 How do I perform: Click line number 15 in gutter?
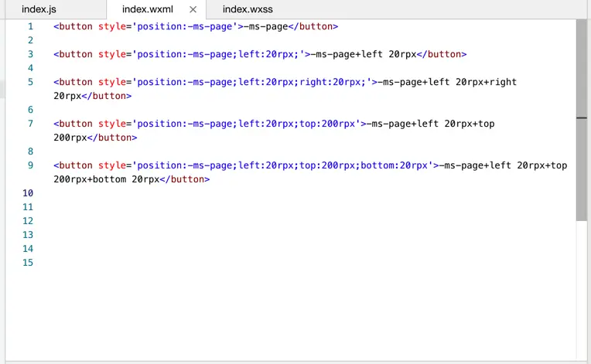pyautogui.click(x=28, y=263)
